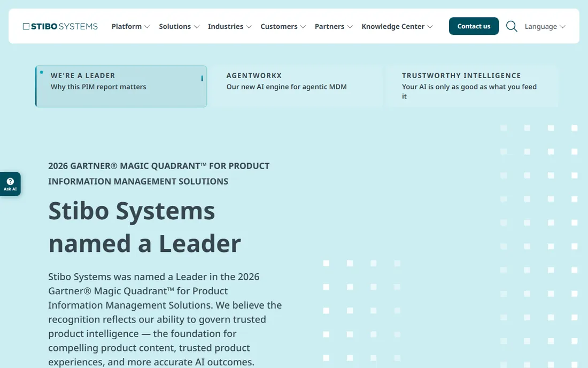Expand the Customers menu
The height and width of the screenshot is (368, 588).
(x=283, y=26)
